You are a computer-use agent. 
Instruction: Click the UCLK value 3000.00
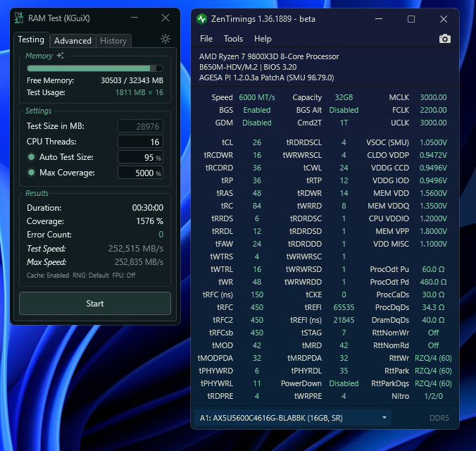[x=433, y=123]
